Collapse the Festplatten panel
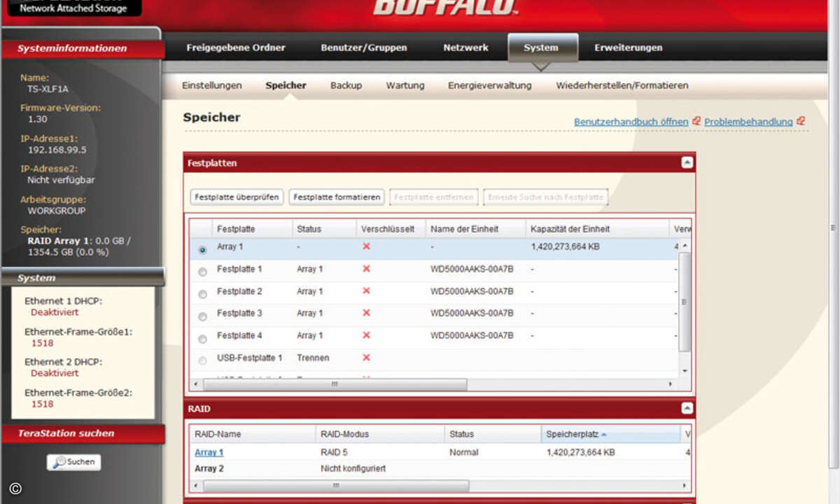This screenshot has width=840, height=504. 687,162
